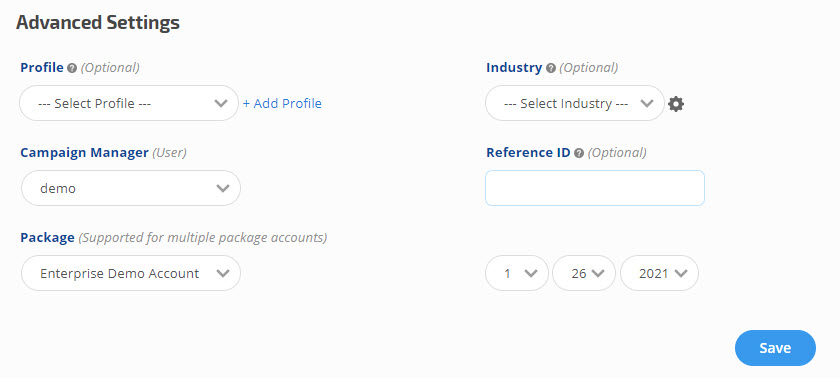The image size is (840, 378).
Task: Click the Industry field label
Action: [514, 67]
